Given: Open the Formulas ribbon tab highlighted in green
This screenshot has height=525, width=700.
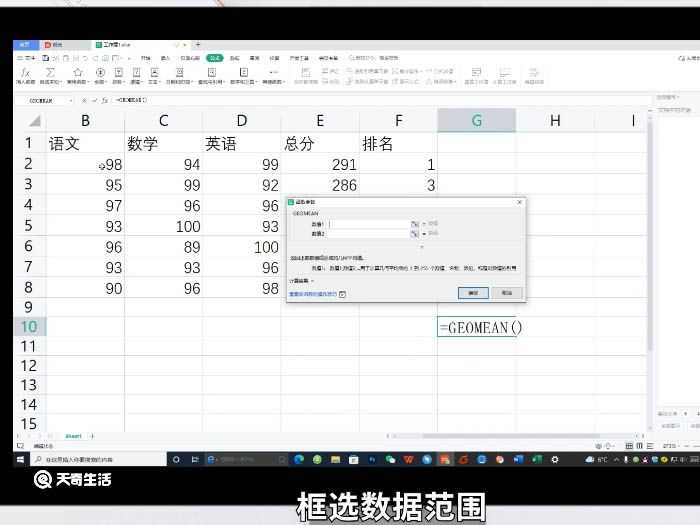Looking at the screenshot, I should (x=215, y=58).
